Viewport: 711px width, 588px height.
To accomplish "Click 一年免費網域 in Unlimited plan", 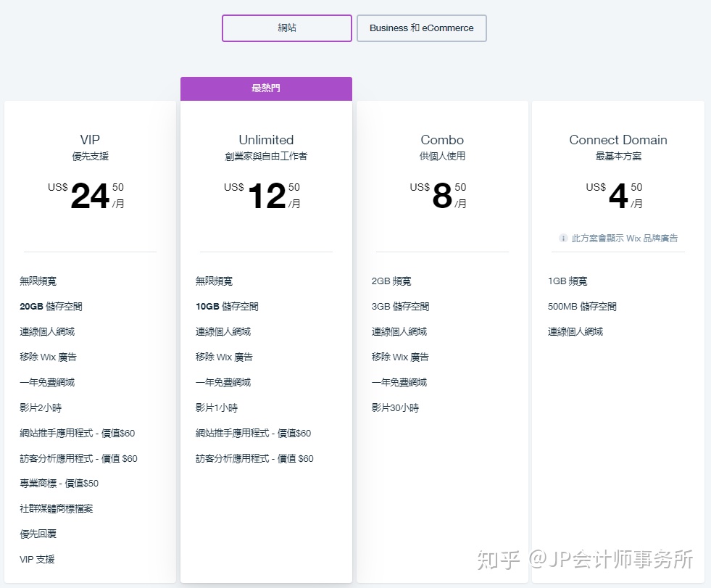I will pyautogui.click(x=223, y=383).
